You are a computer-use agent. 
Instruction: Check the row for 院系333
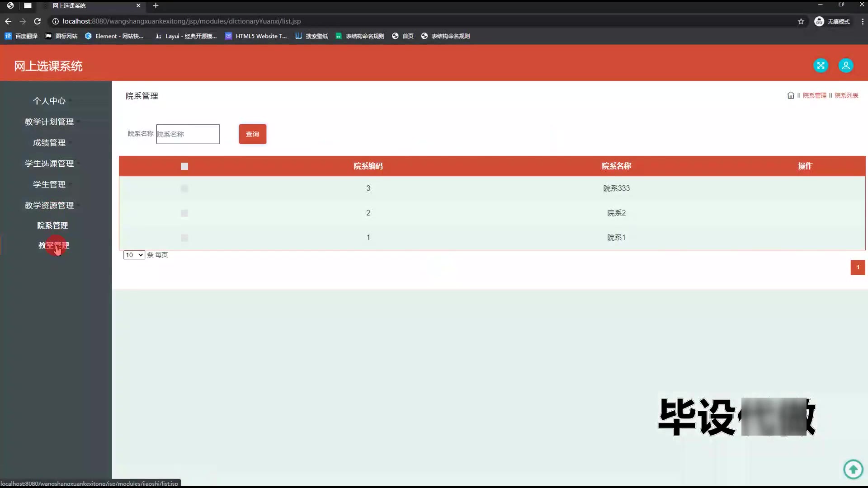tap(184, 188)
